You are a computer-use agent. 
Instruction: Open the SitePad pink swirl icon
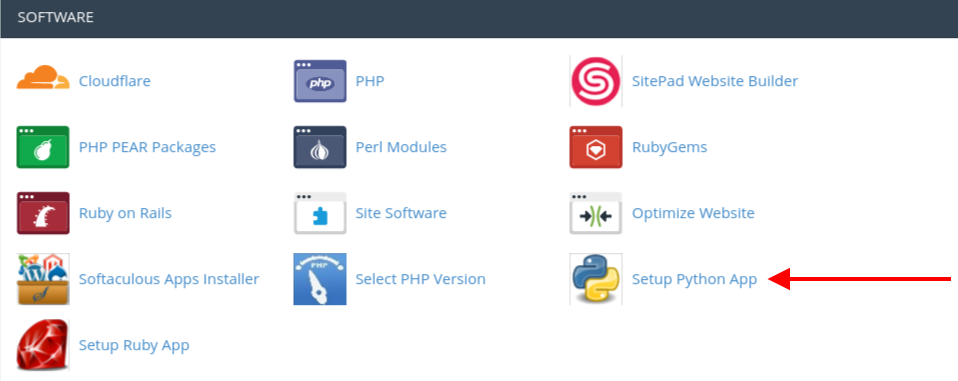(x=596, y=81)
